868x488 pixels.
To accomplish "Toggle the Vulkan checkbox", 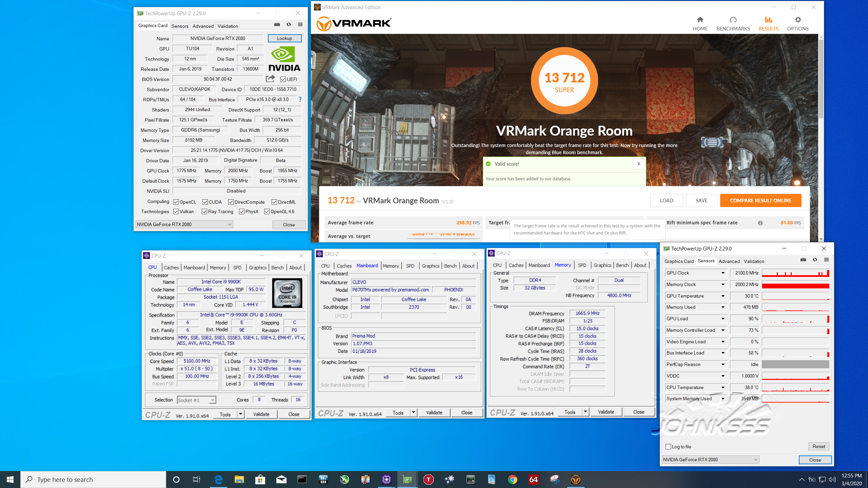I will tap(176, 211).
